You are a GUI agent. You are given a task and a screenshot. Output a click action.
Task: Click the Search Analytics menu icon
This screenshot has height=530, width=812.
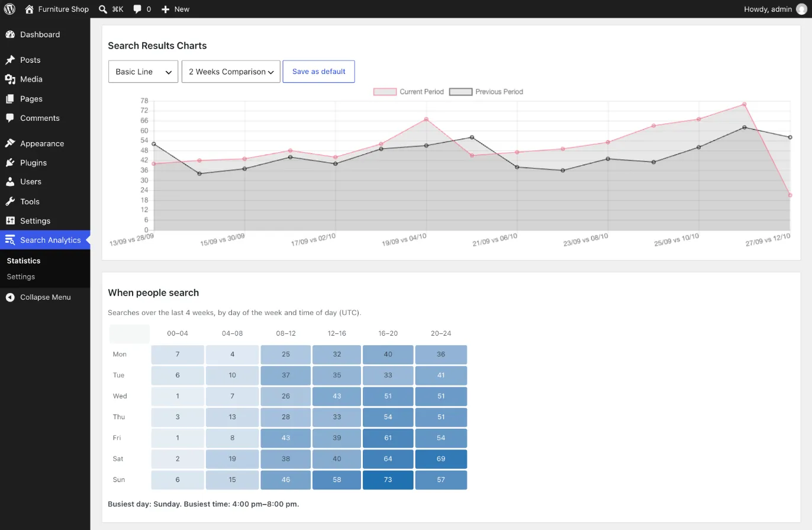point(10,240)
